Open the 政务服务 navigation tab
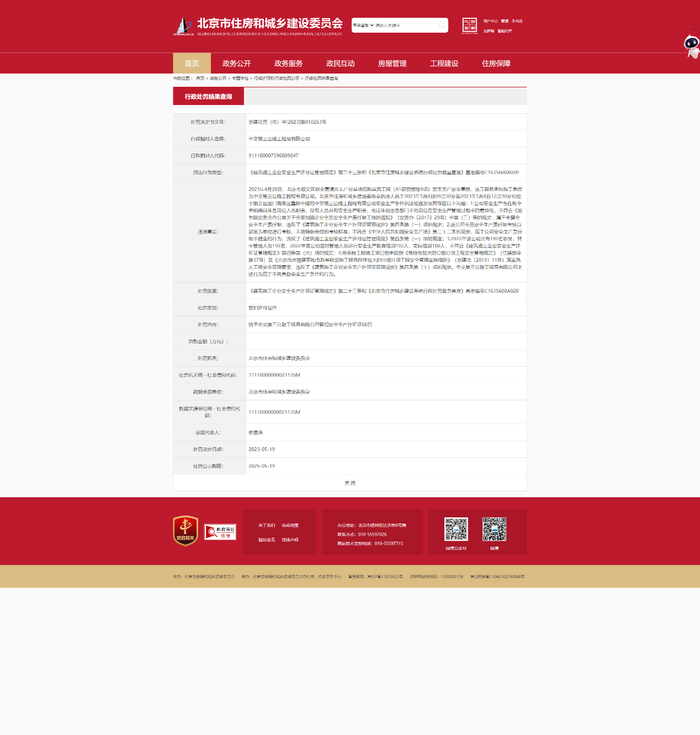The image size is (700, 735). (288, 63)
